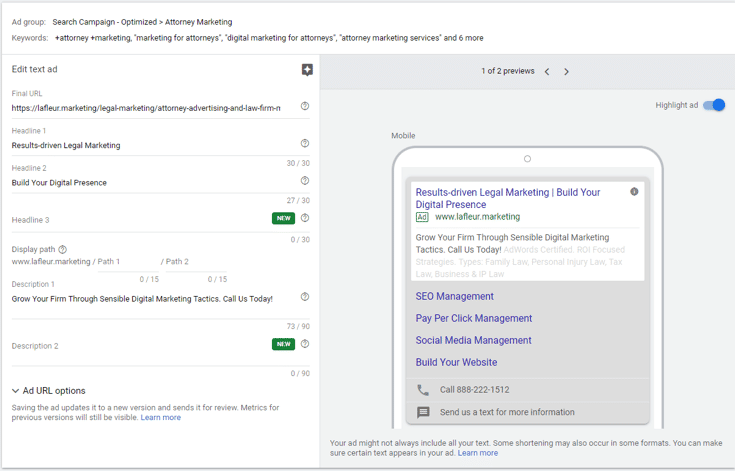Click the info icon in mobile ad preview
This screenshot has height=471, width=735.
tap(634, 192)
